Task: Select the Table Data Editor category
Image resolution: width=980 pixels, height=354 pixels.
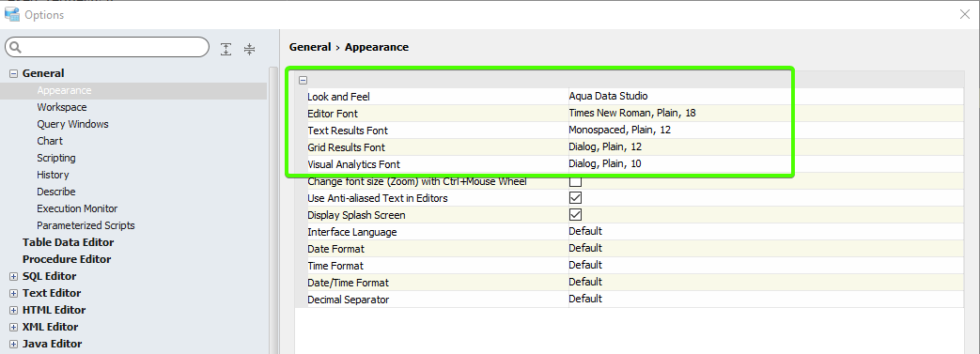Action: point(69,242)
